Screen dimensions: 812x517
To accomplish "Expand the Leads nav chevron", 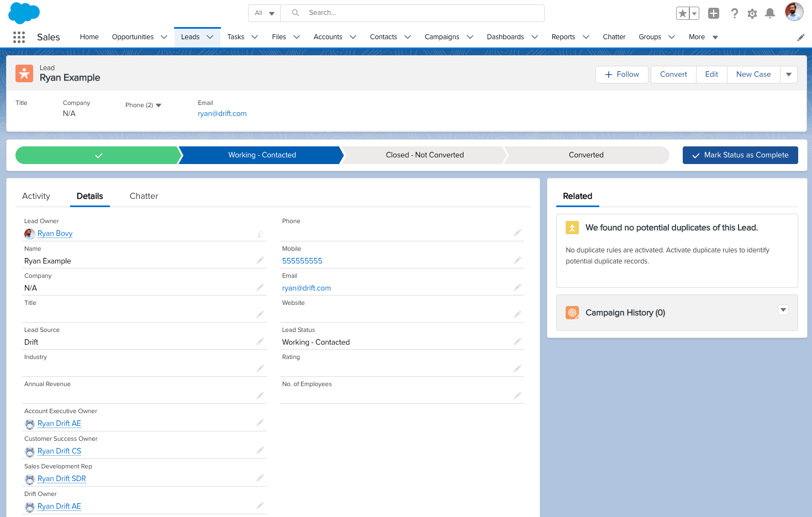I will 210,37.
